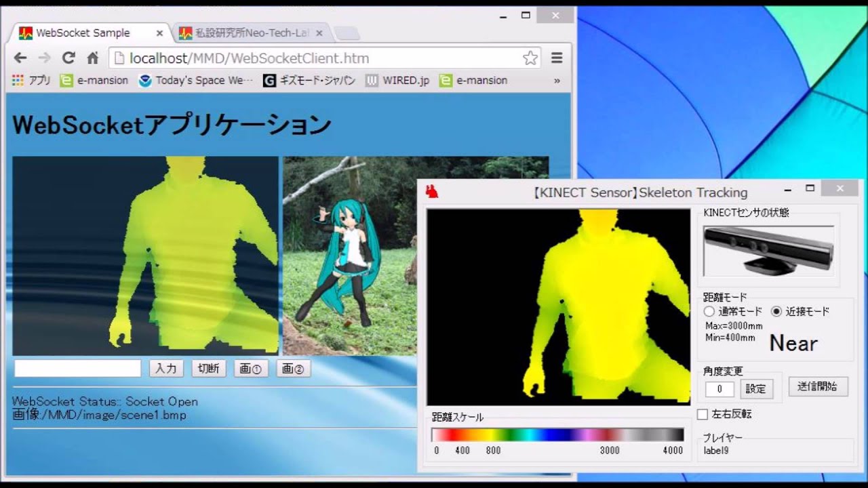Click the angle value field showing 0
The image size is (868, 488).
[x=719, y=389]
